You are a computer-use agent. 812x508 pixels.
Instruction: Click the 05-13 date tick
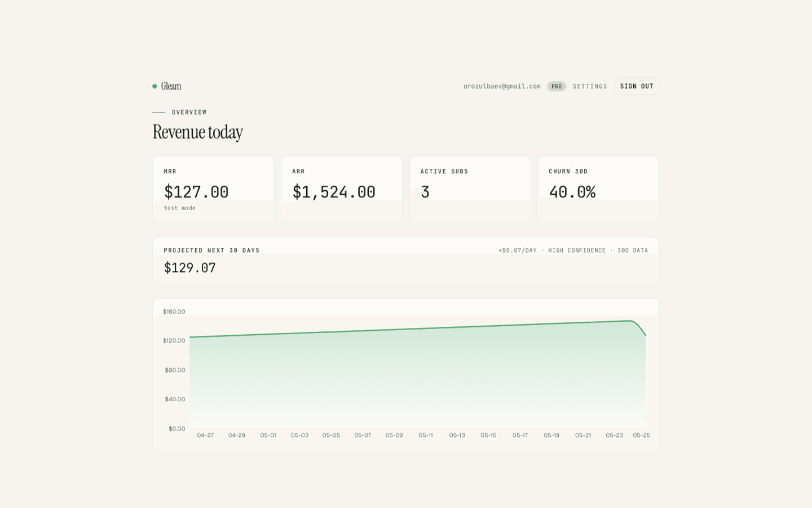click(457, 435)
